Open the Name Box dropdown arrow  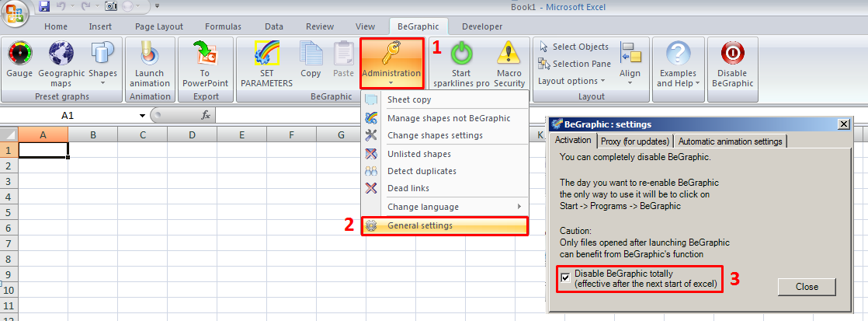point(142,116)
